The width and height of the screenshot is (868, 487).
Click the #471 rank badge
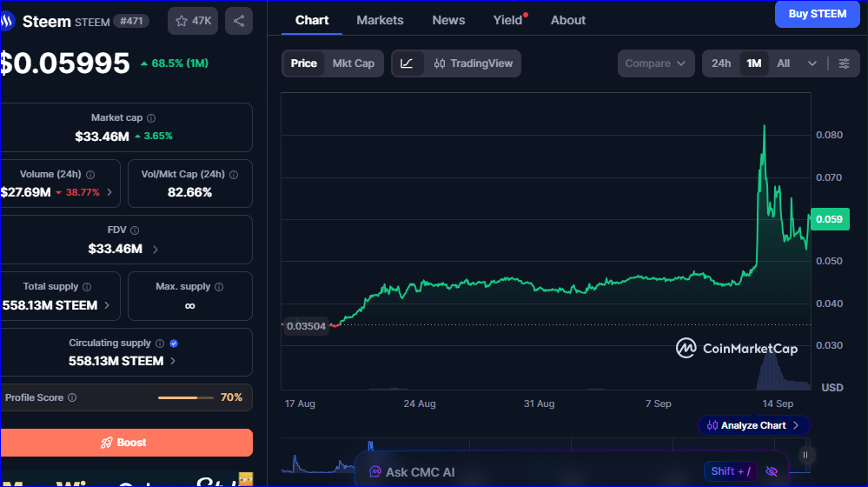[131, 21]
